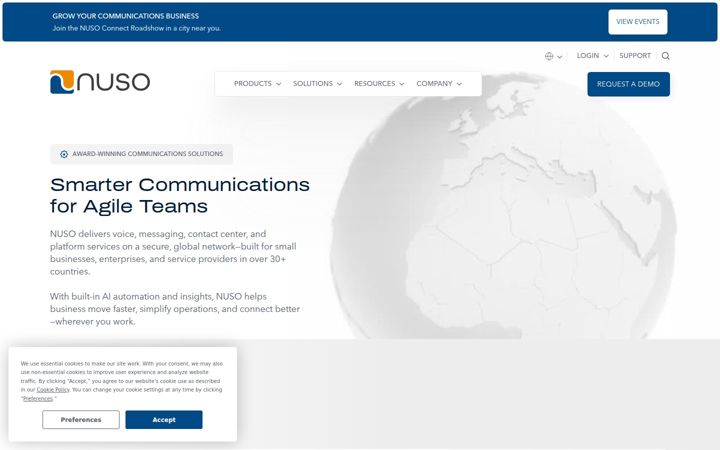This screenshot has height=450, width=720.
Task: Expand the COMPANY menu
Action: pos(439,84)
